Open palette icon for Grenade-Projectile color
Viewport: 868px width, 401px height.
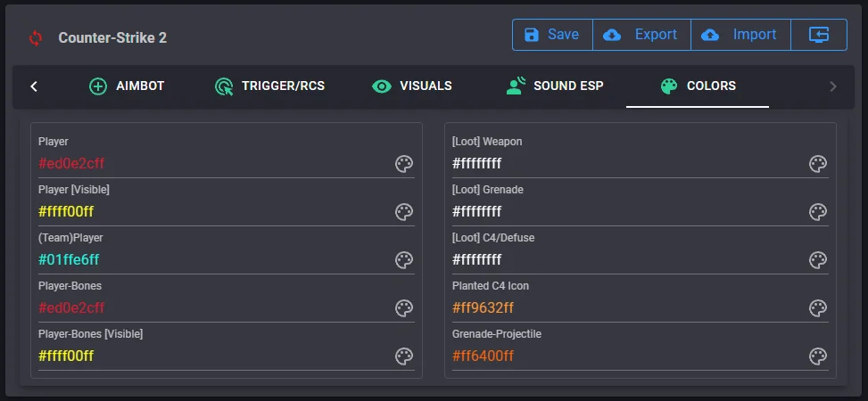[x=818, y=356]
